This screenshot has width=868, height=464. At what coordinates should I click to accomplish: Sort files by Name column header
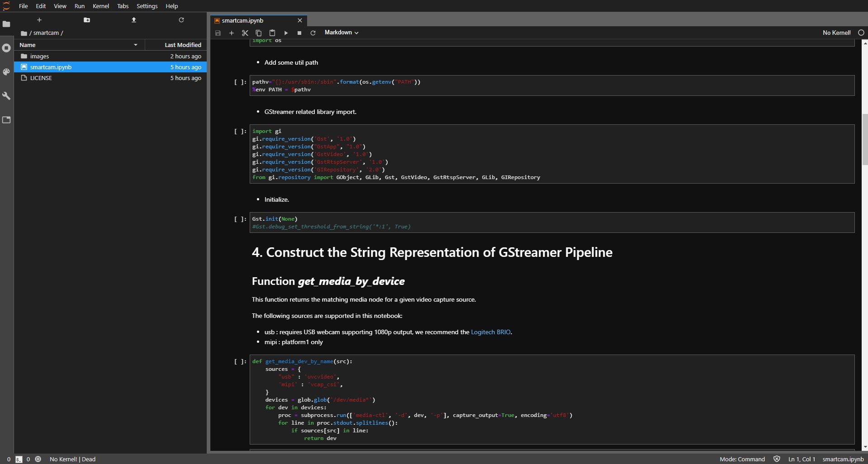click(28, 45)
